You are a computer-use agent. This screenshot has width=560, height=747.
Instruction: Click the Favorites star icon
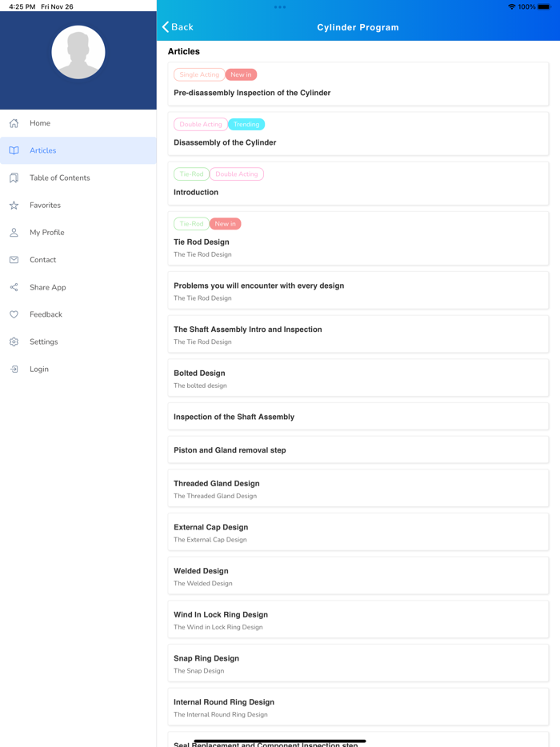14,206
